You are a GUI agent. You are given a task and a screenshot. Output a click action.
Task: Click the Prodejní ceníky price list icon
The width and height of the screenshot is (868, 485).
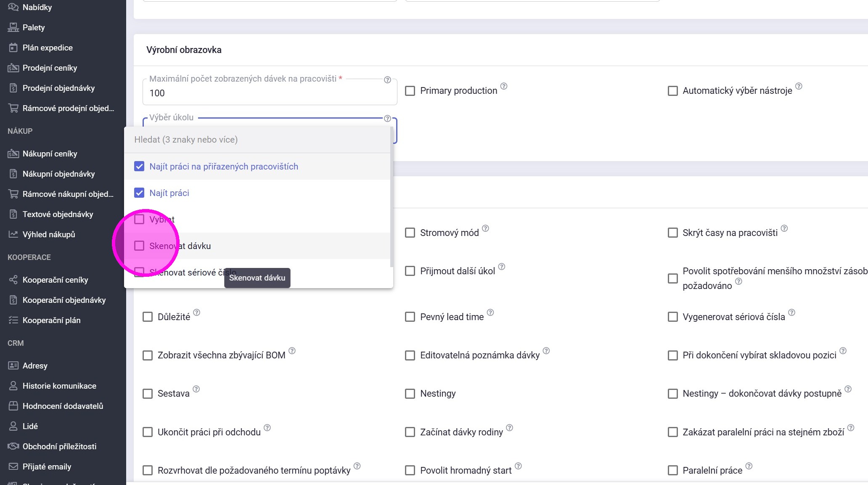pos(13,68)
